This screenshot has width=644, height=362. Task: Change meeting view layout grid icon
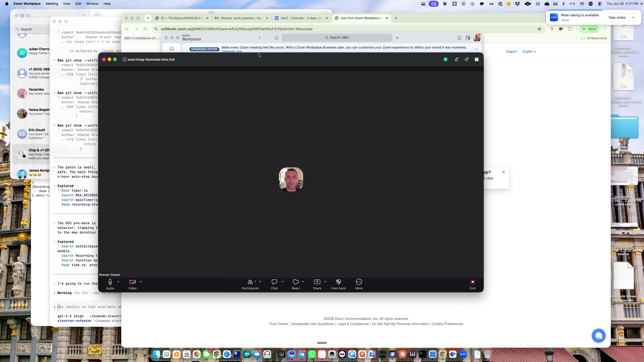477,59
